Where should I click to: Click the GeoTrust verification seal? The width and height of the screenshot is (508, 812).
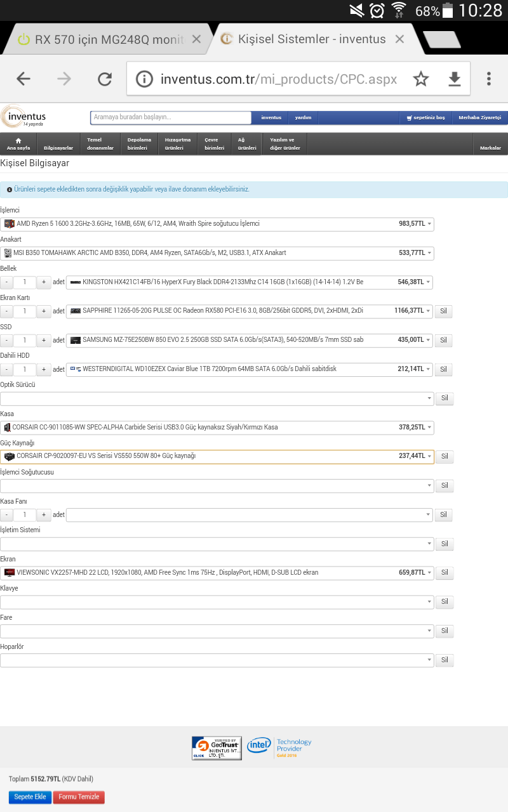[216, 747]
